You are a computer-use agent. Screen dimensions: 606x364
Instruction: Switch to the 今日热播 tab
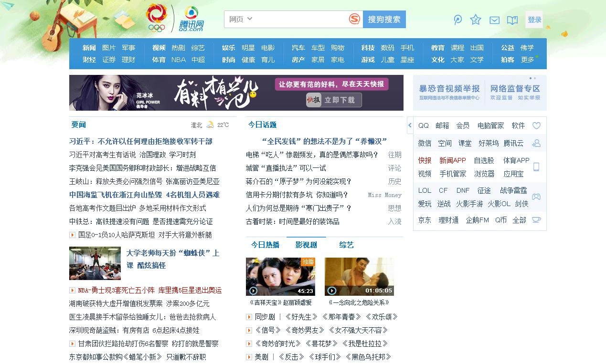pyautogui.click(x=265, y=245)
